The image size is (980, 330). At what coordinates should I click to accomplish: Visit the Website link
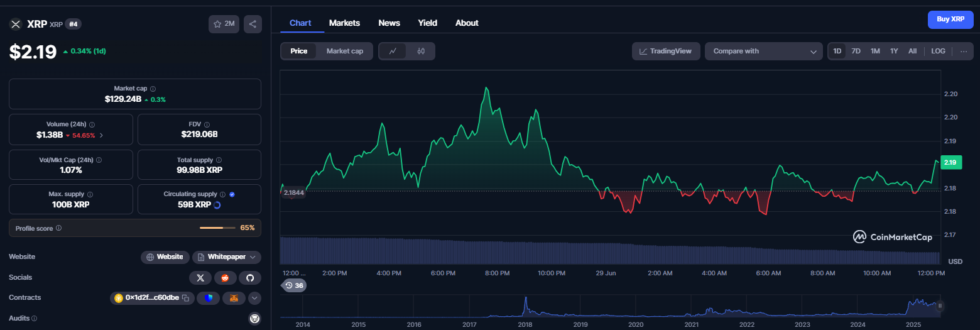(x=165, y=257)
